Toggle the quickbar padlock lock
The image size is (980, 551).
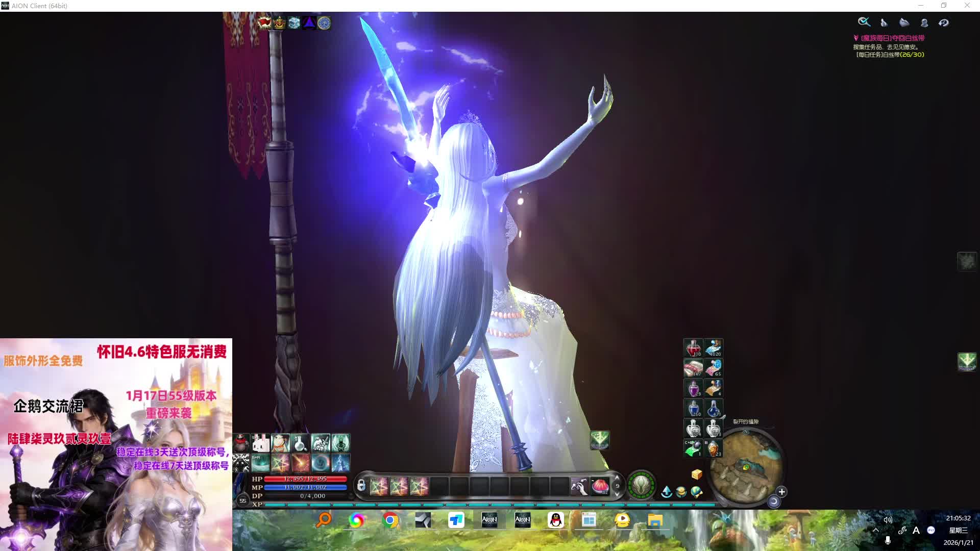point(361,486)
